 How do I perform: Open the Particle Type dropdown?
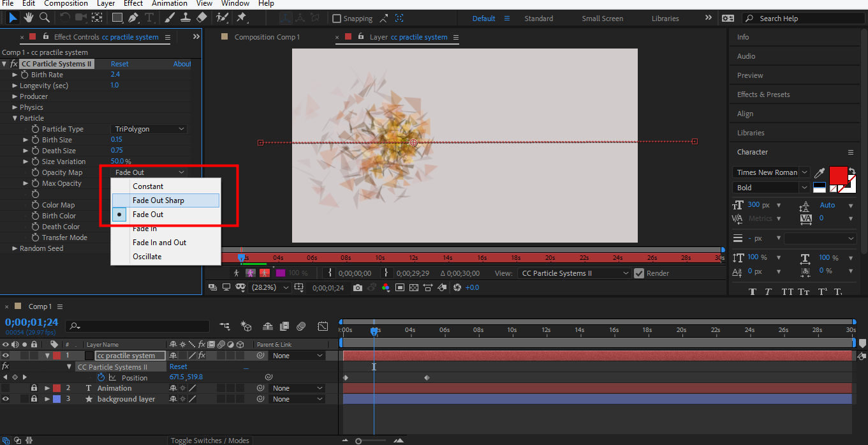click(149, 129)
